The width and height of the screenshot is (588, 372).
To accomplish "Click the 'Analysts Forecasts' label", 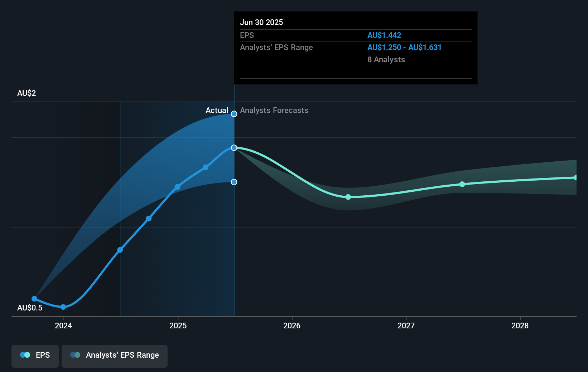I will [x=274, y=111].
